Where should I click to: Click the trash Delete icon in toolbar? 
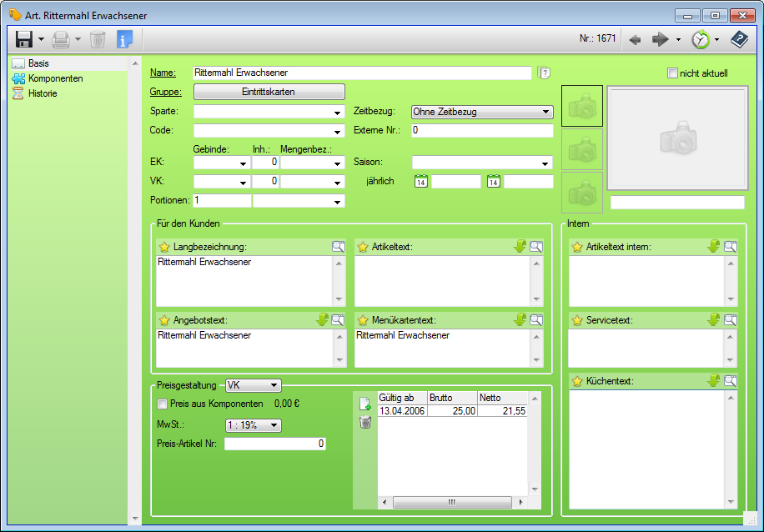pyautogui.click(x=98, y=39)
